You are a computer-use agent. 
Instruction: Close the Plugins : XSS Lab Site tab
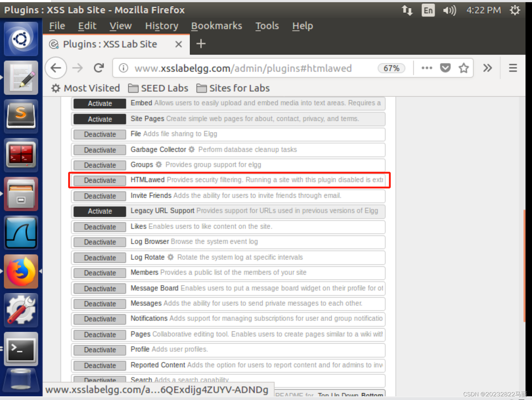tap(178, 44)
